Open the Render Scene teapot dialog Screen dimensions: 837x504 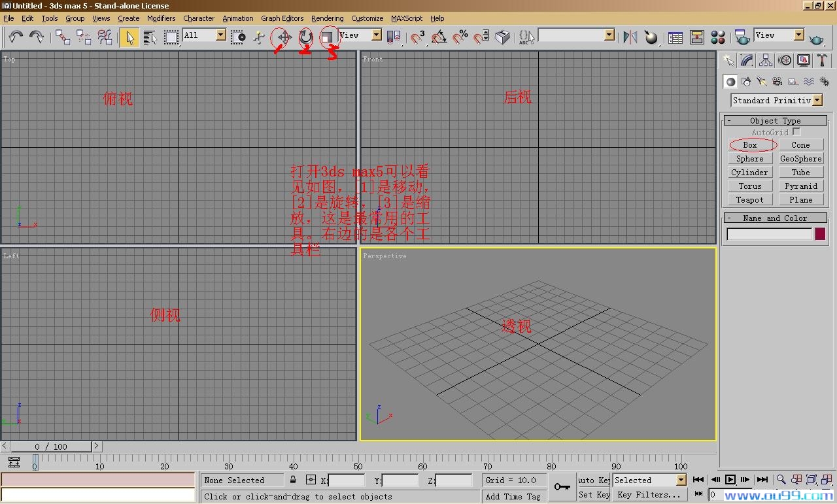[x=742, y=37]
